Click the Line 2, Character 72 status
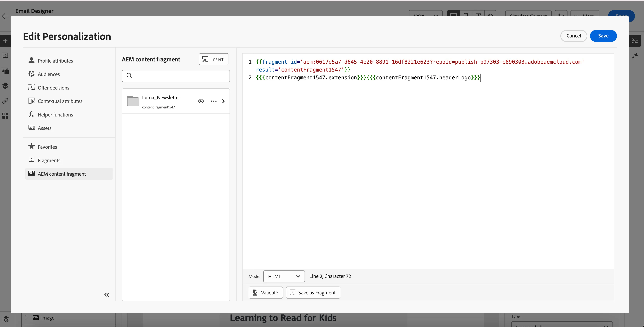The height and width of the screenshot is (327, 644). click(330, 276)
